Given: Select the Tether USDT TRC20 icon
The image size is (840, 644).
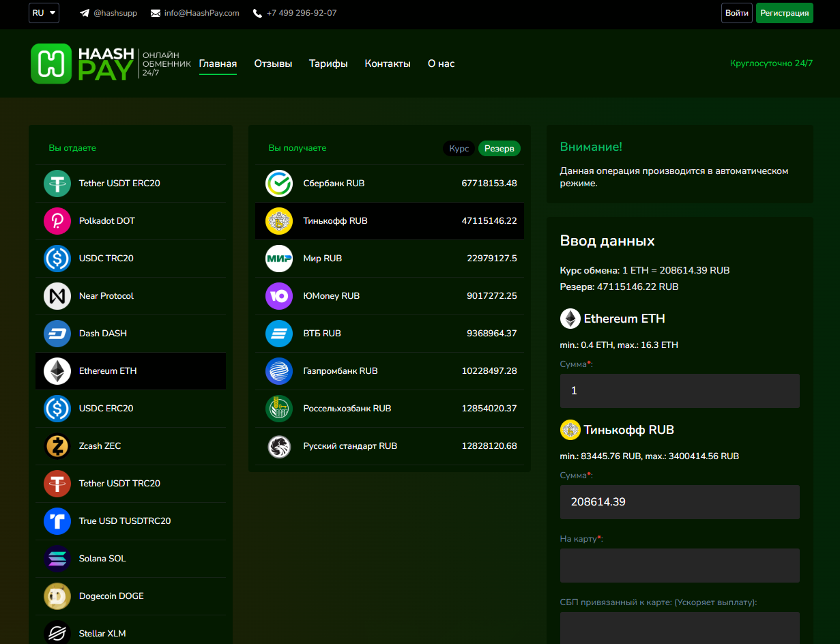Looking at the screenshot, I should tap(57, 484).
